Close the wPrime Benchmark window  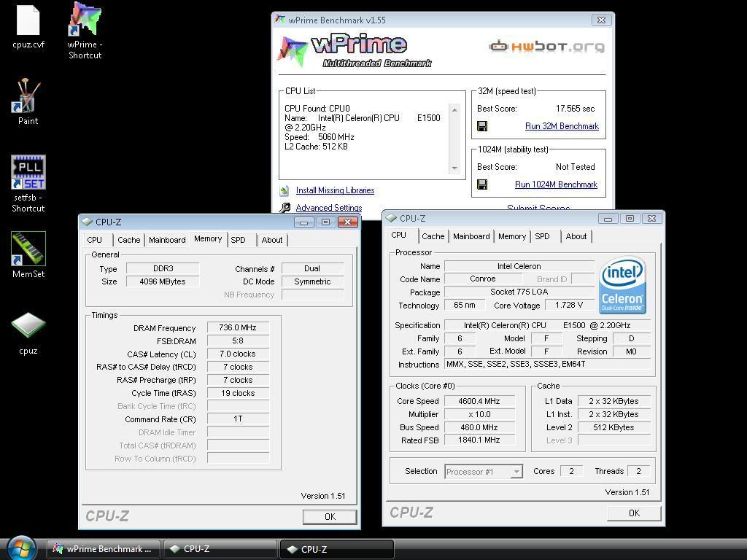(x=601, y=20)
